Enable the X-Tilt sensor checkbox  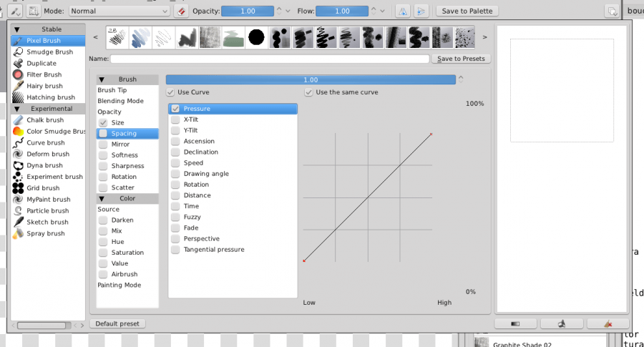(x=175, y=119)
